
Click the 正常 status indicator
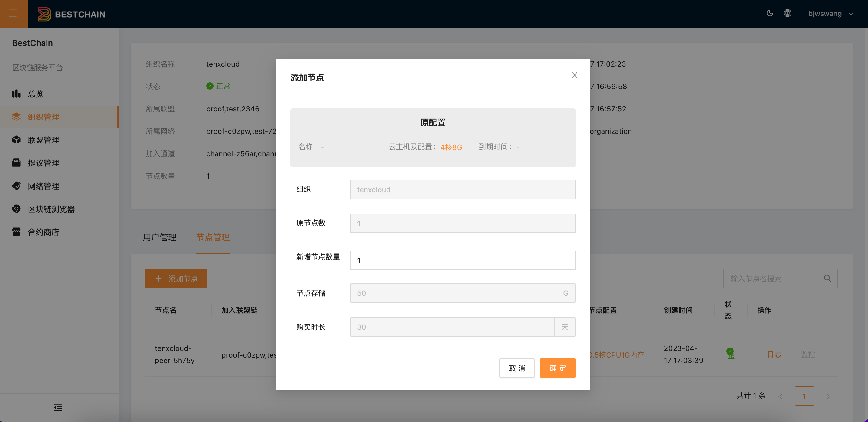pos(218,86)
